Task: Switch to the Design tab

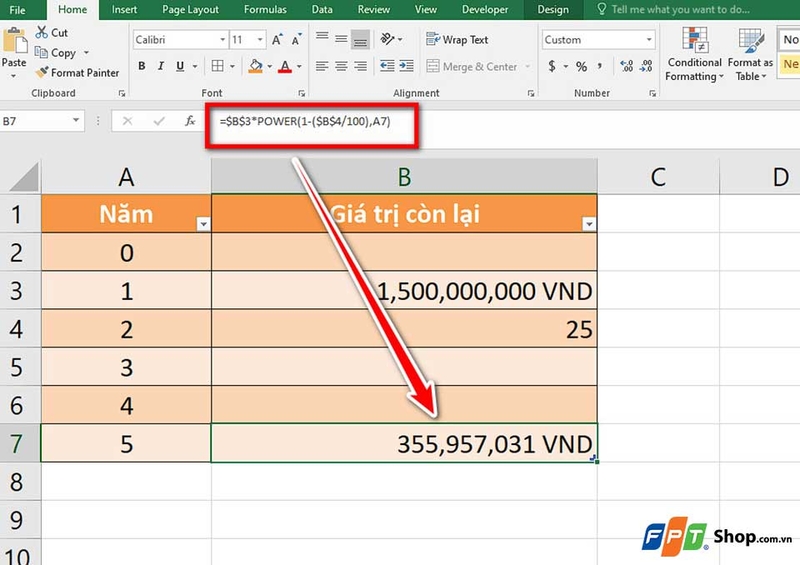Action: 553,10
